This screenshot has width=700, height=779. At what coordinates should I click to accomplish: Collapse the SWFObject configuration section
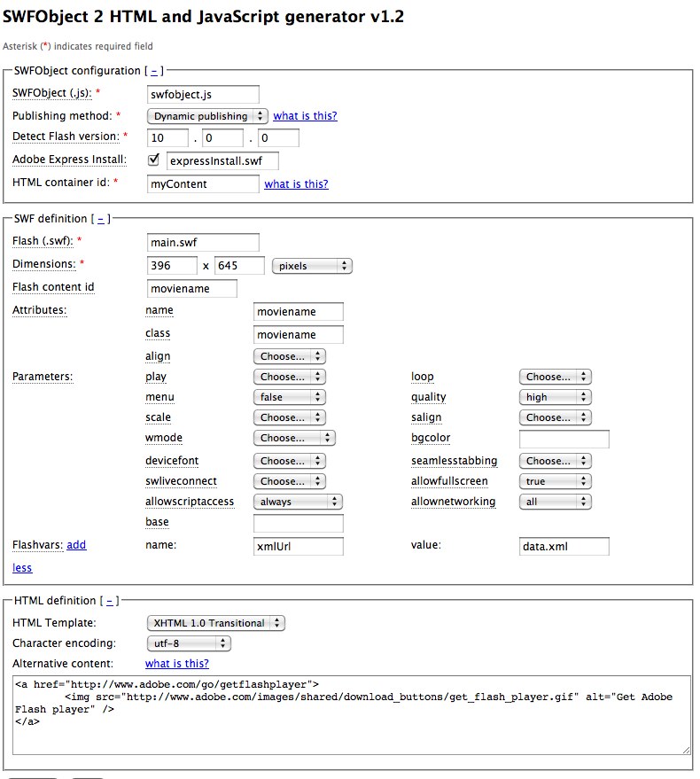point(154,71)
